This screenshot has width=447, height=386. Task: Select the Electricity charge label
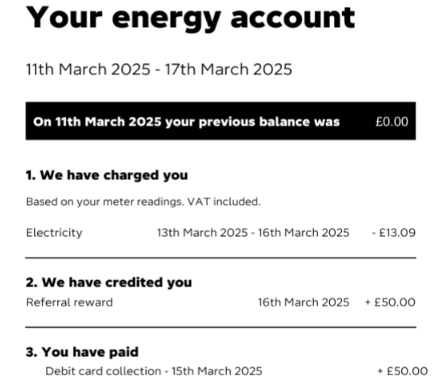(54, 233)
